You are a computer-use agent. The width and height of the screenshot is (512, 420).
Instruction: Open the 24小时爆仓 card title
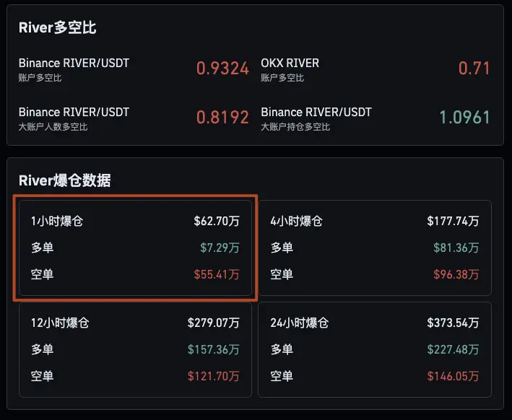pyautogui.click(x=300, y=323)
